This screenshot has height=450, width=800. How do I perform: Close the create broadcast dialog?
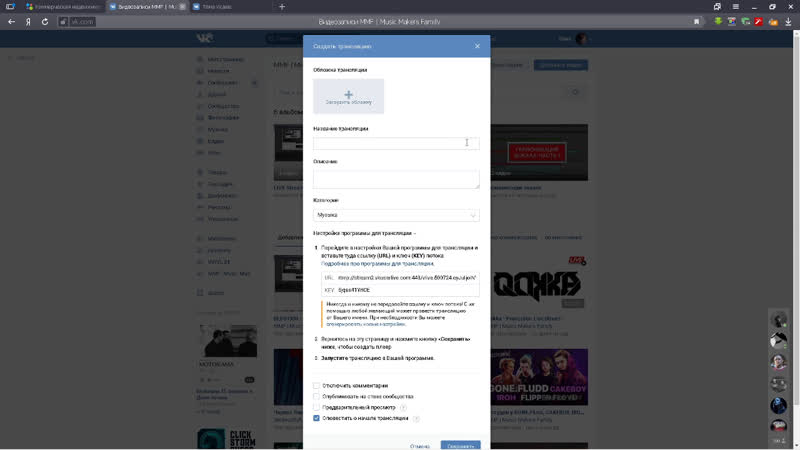pos(477,46)
